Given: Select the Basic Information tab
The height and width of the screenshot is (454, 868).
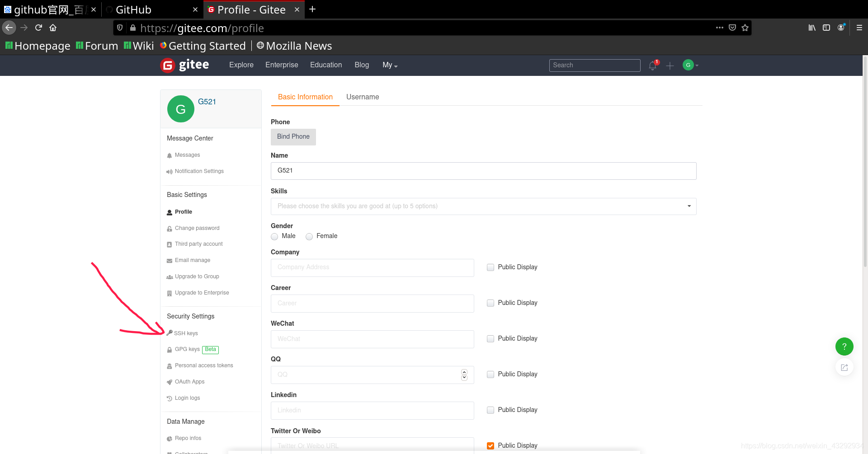Looking at the screenshot, I should pyautogui.click(x=305, y=97).
